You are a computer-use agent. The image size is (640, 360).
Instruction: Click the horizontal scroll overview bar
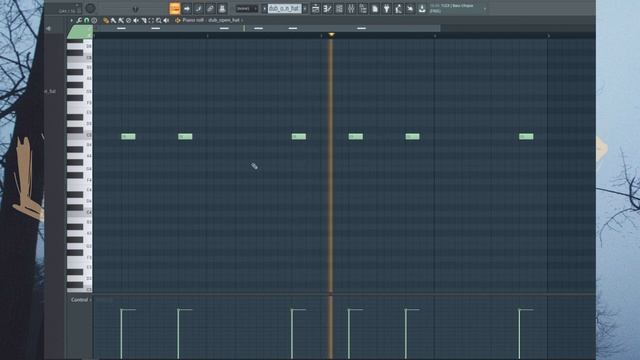pos(267,29)
